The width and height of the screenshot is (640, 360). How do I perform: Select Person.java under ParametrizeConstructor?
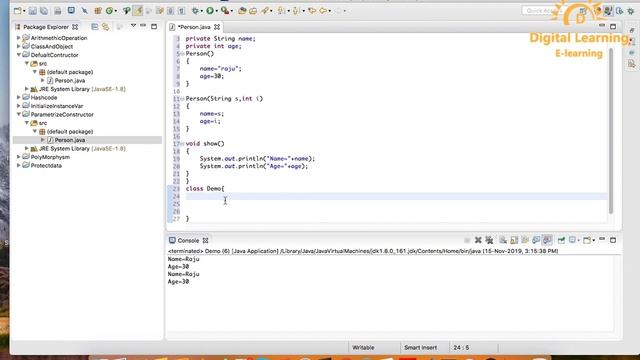coord(70,140)
